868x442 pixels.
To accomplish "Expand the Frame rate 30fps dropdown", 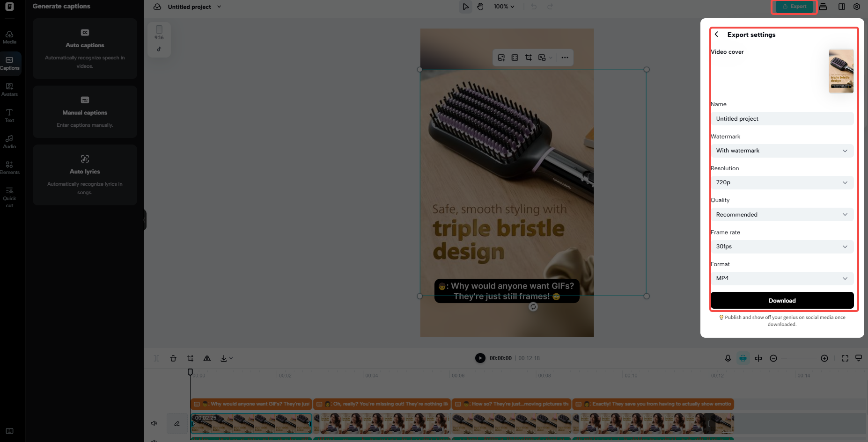I will click(782, 246).
